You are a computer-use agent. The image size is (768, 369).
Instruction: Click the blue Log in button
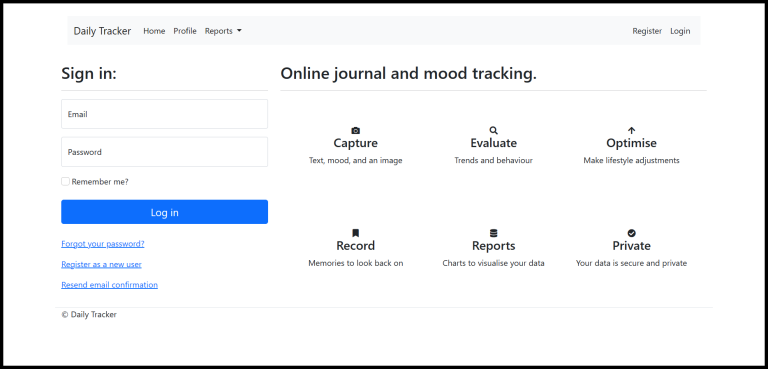[165, 212]
